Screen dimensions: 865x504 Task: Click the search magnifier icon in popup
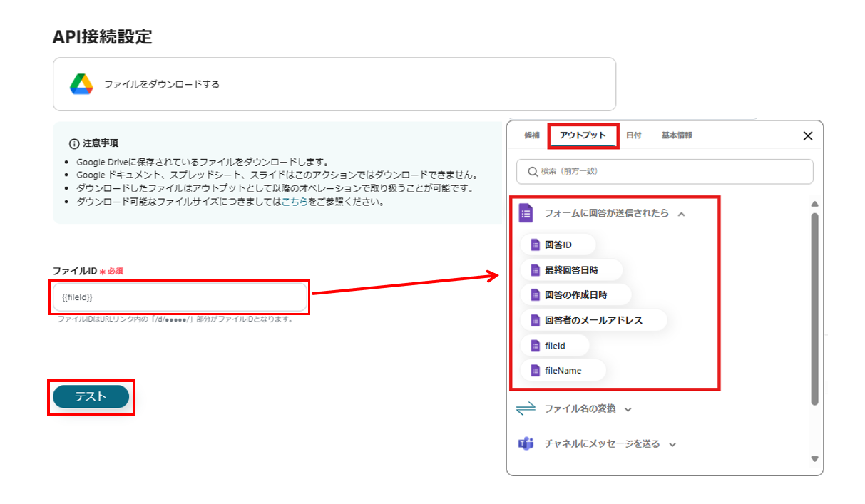click(x=532, y=171)
